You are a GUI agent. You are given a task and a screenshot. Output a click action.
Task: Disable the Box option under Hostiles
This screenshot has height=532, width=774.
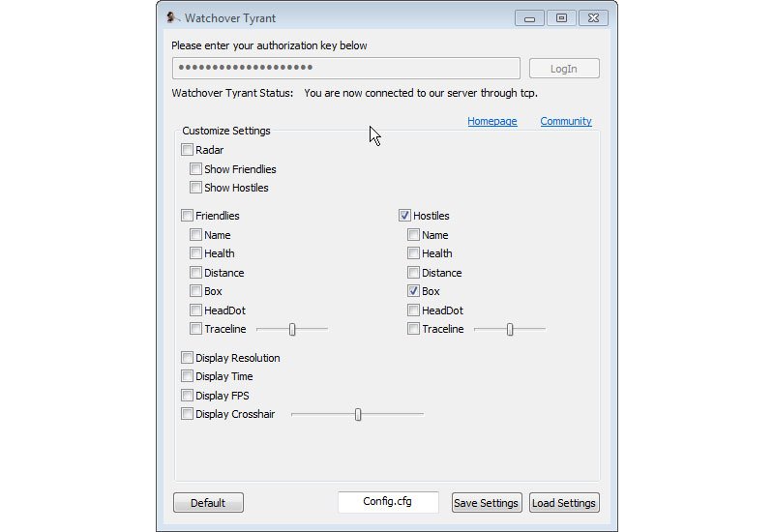point(413,291)
